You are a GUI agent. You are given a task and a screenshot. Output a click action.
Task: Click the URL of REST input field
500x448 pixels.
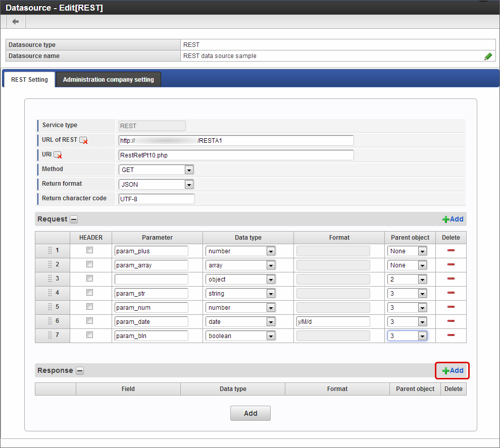point(236,141)
